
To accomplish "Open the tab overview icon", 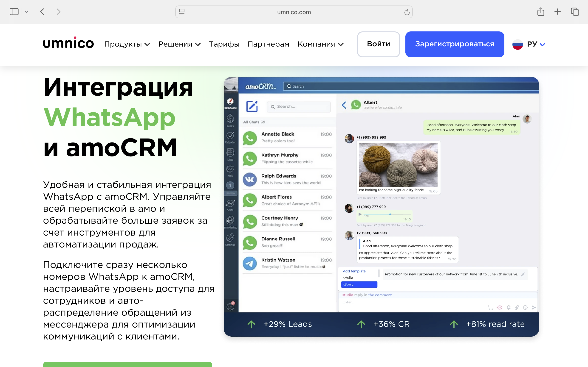I will [575, 12].
